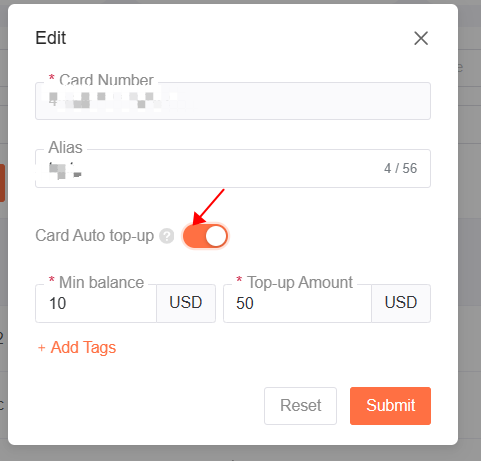Disable the Card Auto top-up switch
Viewport: 481px width, 461px height.
click(x=205, y=236)
